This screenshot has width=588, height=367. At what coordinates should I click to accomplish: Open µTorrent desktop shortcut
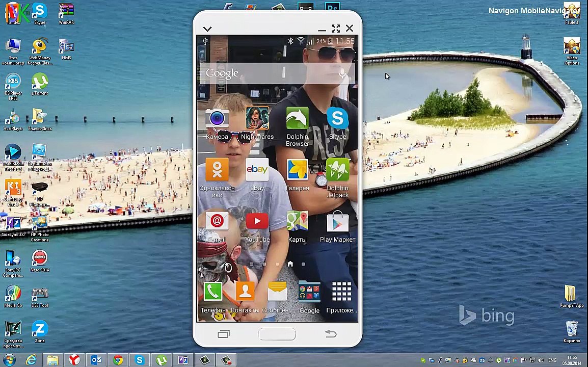click(x=40, y=84)
